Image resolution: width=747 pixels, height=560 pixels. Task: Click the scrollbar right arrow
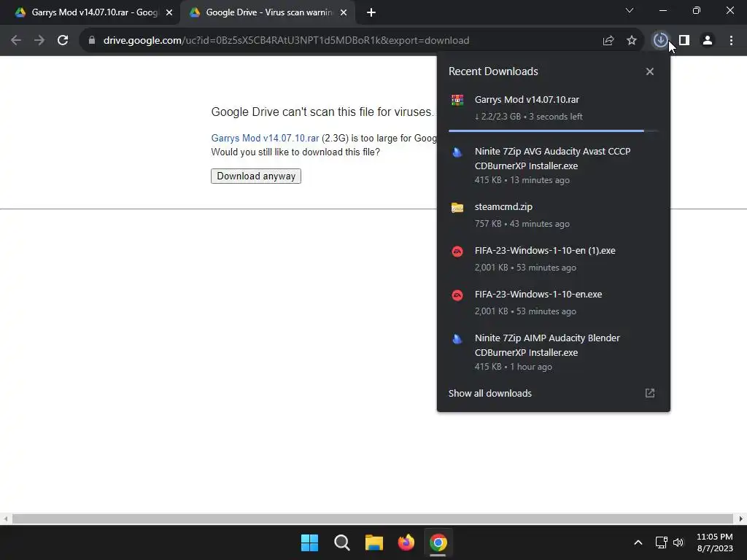(x=741, y=518)
